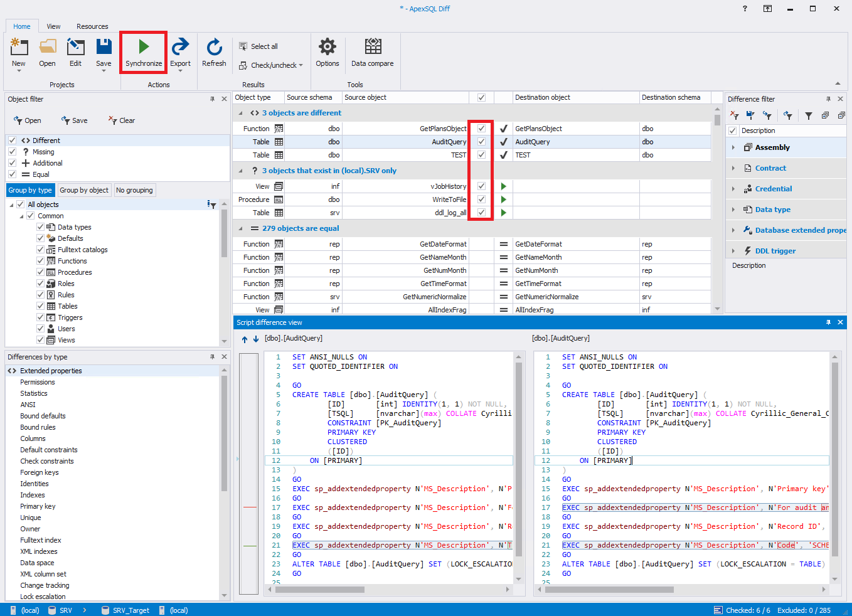852x616 pixels.
Task: Toggle the Missing filter checkbox
Action: tap(12, 152)
